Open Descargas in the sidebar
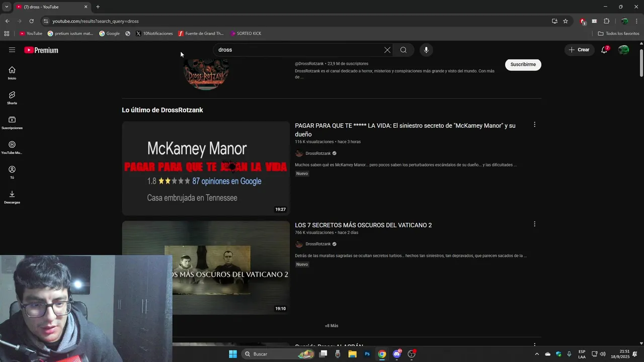644x362 pixels. (x=12, y=197)
